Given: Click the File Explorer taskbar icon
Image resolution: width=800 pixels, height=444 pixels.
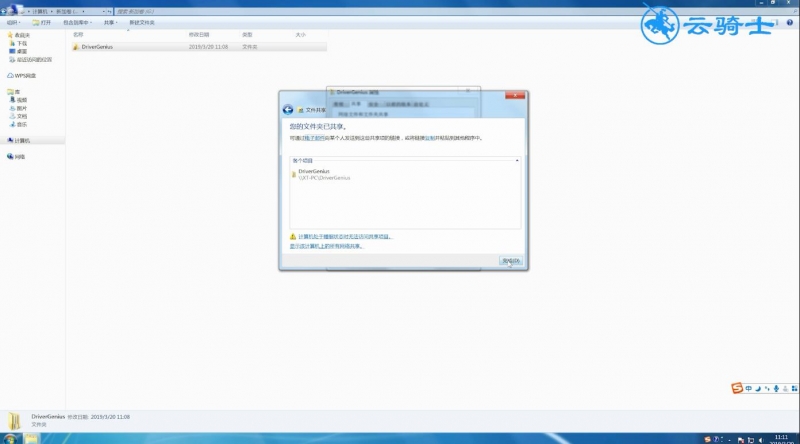Looking at the screenshot, I should pos(31,438).
